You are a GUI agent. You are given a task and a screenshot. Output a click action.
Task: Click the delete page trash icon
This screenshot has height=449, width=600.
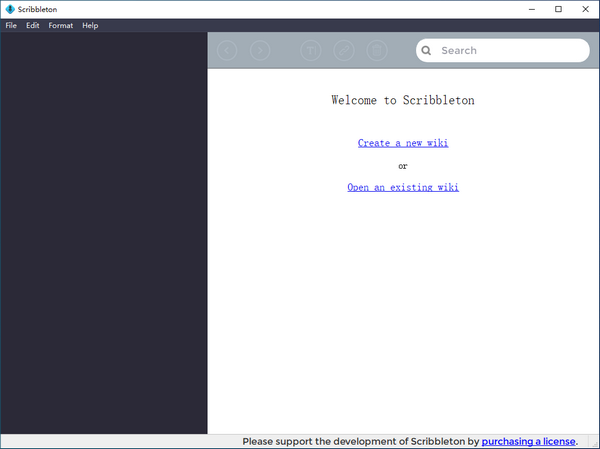376,50
